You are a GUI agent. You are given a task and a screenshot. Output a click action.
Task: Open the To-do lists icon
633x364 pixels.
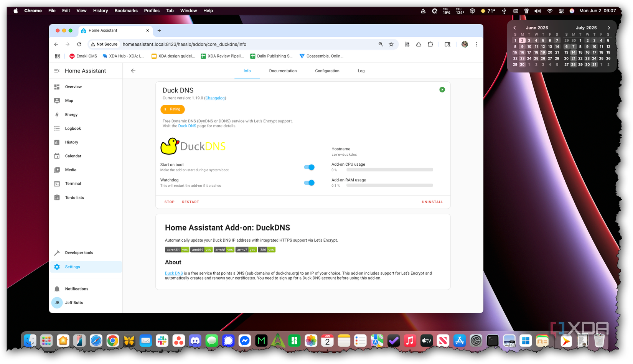[x=57, y=198]
